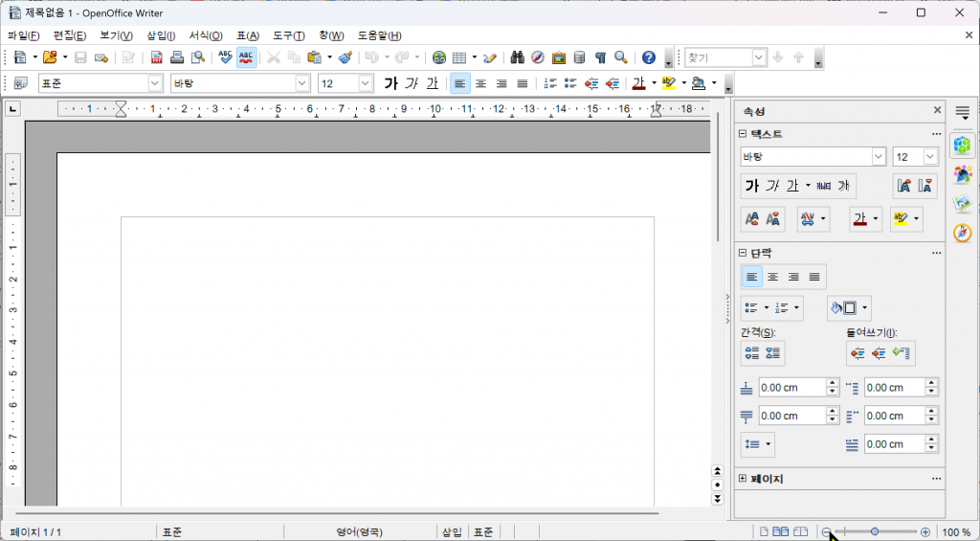Open the Hyperlink dialog icon
980x541 pixels.
coord(439,57)
